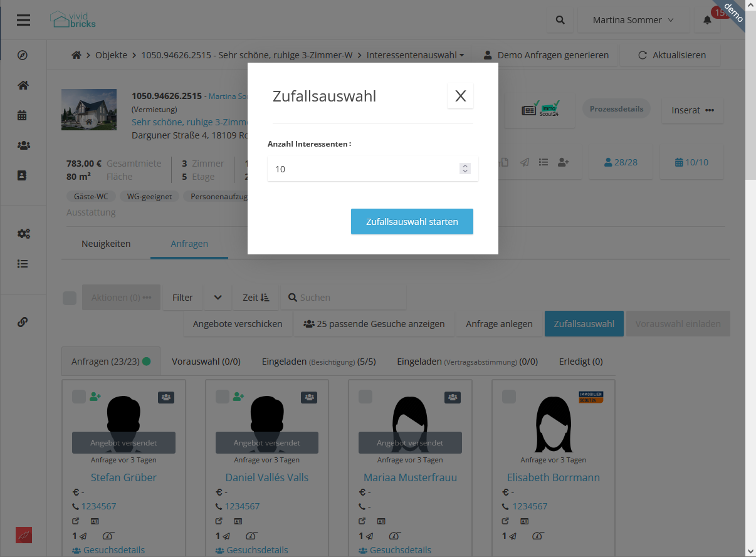The width and height of the screenshot is (756, 557).
Task: Open the hamburger menu icon
Action: (x=23, y=20)
